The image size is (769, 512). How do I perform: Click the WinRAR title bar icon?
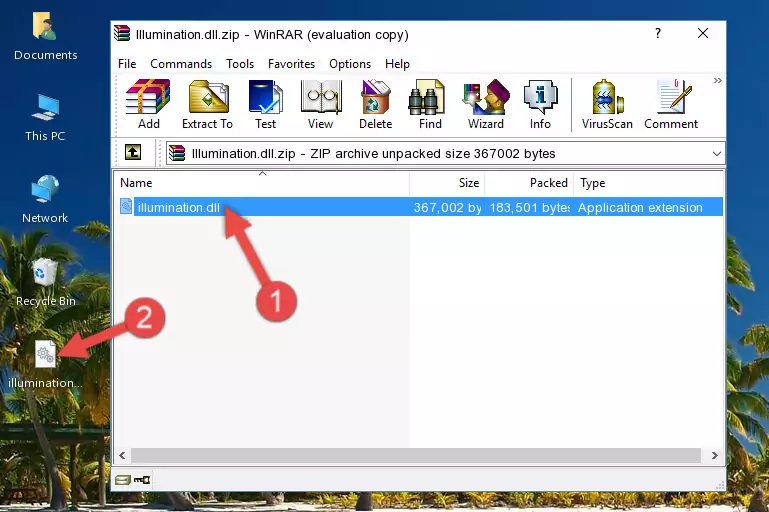coord(122,34)
